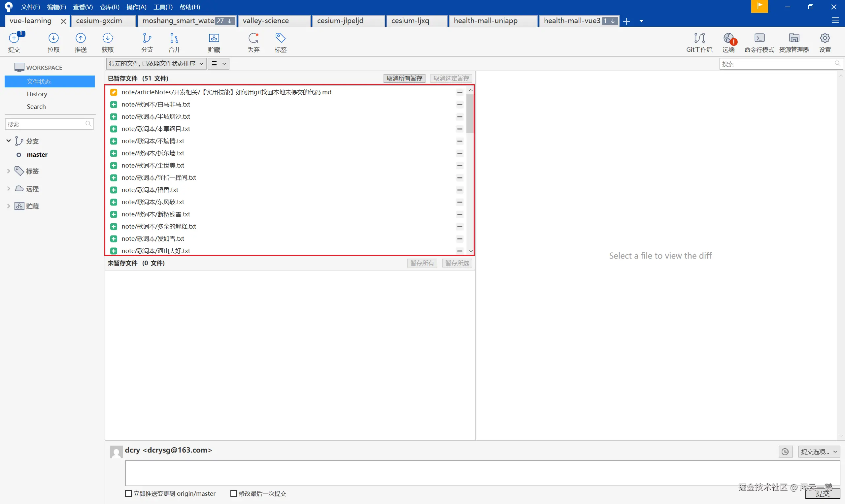This screenshot has width=845, height=504.
Task: Enable push changes to origin/master checkbox
Action: pos(128,493)
